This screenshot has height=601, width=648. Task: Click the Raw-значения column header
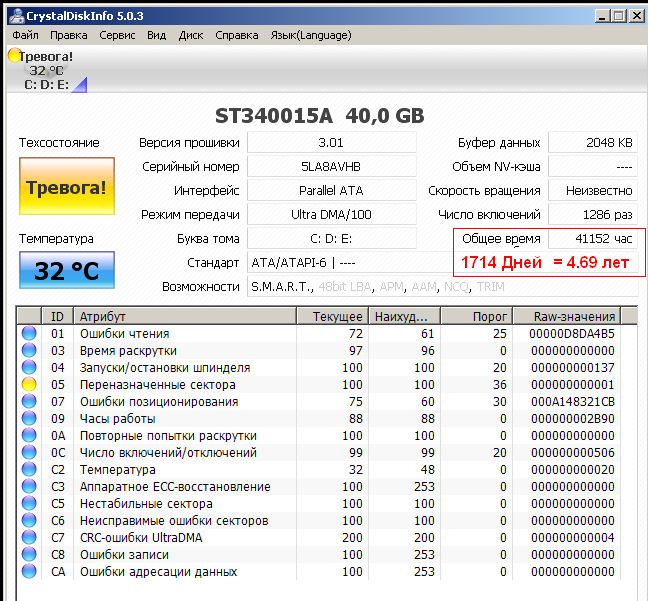567,316
